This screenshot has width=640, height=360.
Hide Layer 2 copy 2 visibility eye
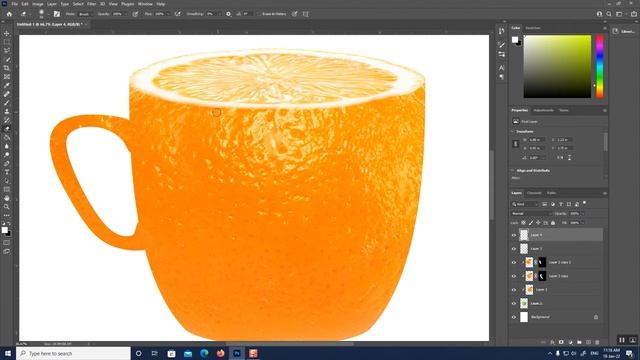(514, 262)
